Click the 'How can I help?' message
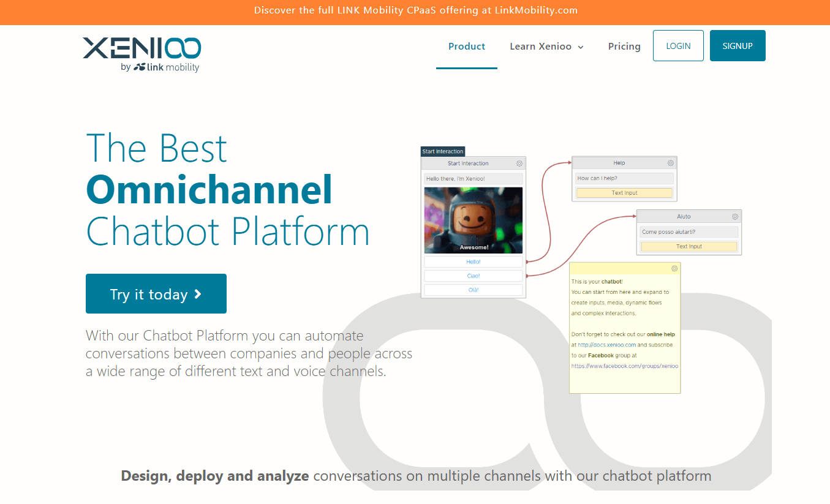 (624, 178)
